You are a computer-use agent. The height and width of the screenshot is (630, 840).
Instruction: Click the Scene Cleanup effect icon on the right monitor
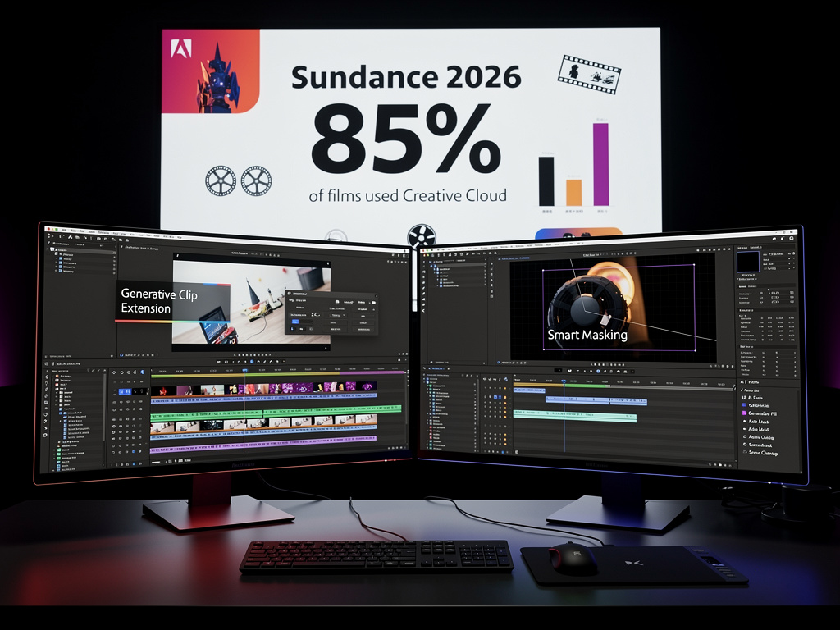pos(745,453)
